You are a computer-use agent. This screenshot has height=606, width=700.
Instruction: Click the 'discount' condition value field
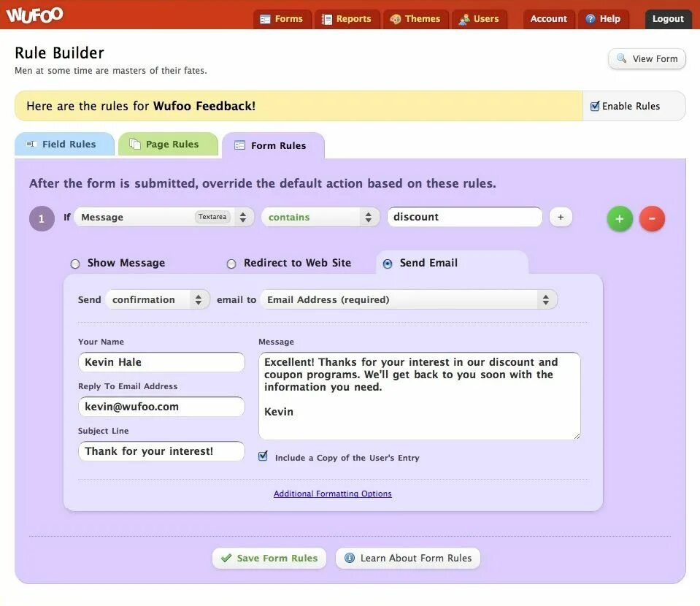click(465, 217)
